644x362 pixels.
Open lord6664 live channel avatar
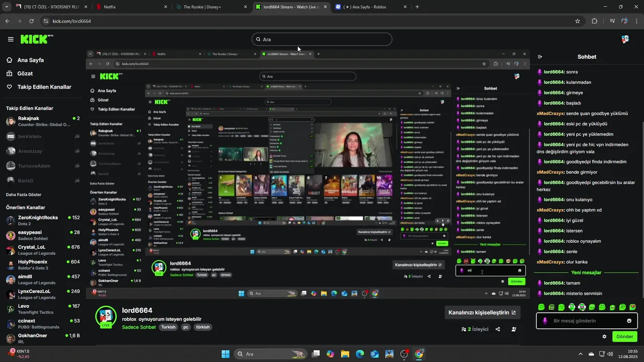click(x=106, y=316)
